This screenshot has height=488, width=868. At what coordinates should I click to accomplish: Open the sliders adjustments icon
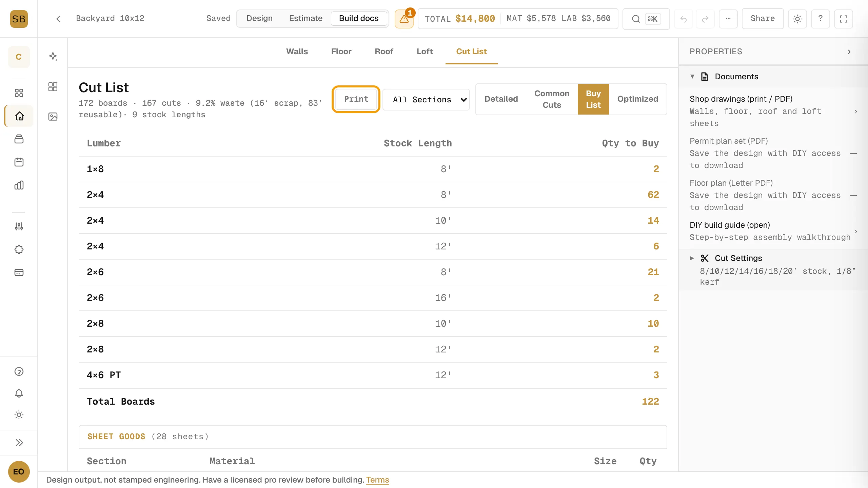click(19, 226)
